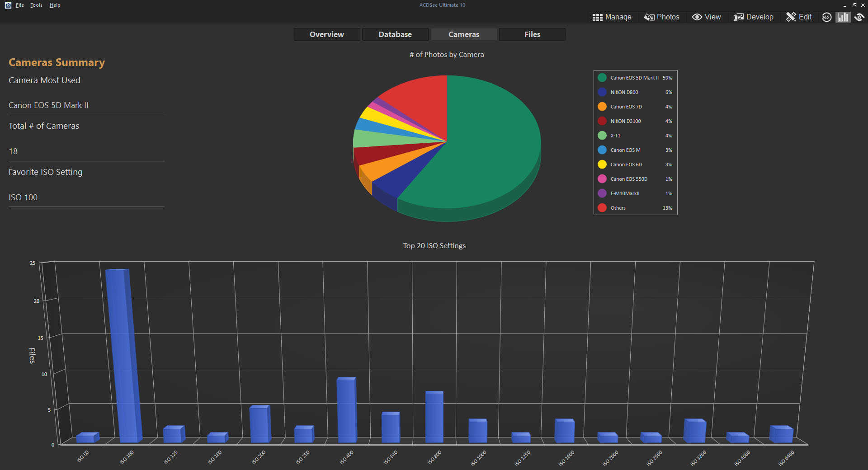Click the 'ISO 1600' axis label
Screen dimensions: 868x470
coord(566,458)
